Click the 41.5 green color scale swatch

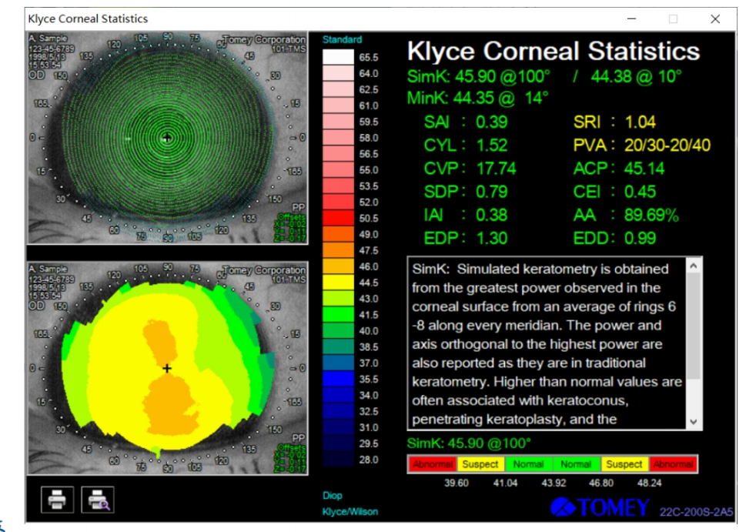[x=338, y=314]
